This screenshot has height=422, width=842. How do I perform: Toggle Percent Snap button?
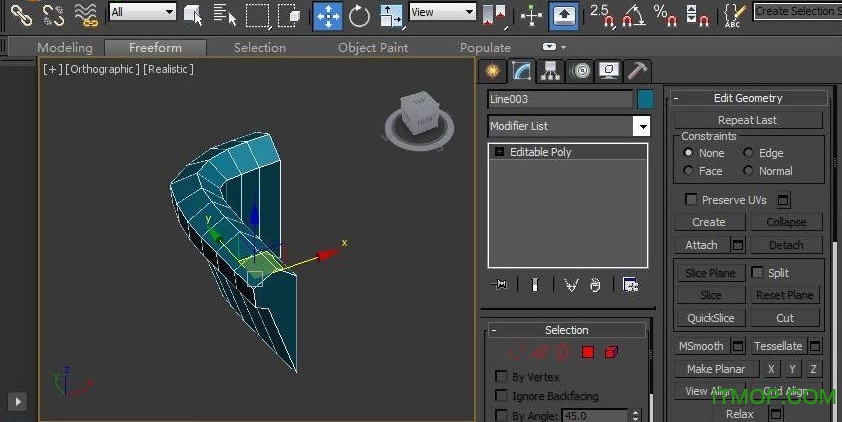coord(666,15)
